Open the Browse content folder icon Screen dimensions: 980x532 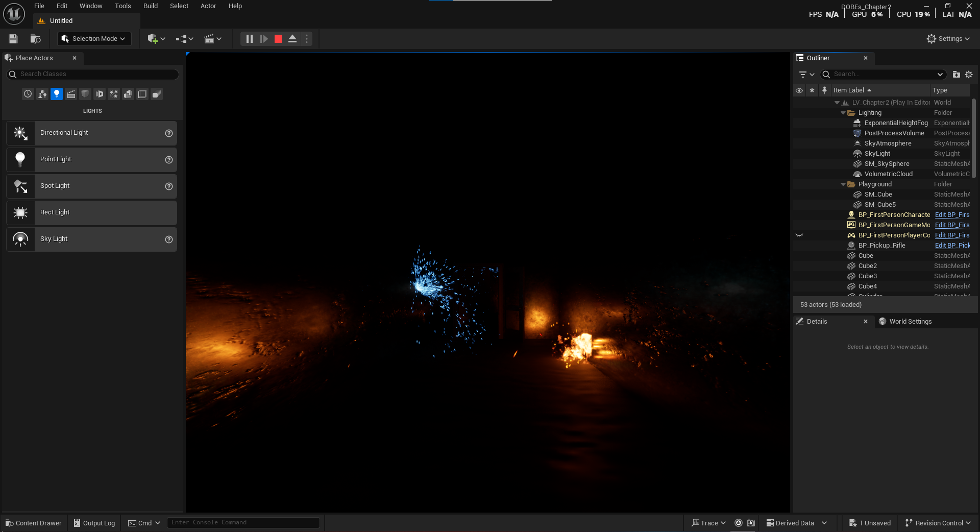(x=35, y=39)
